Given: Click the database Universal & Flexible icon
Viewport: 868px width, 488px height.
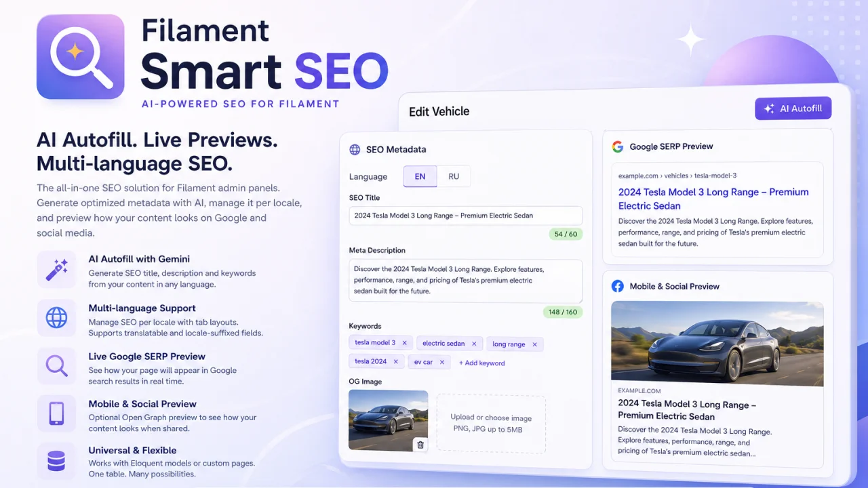Looking at the screenshot, I should (56, 462).
